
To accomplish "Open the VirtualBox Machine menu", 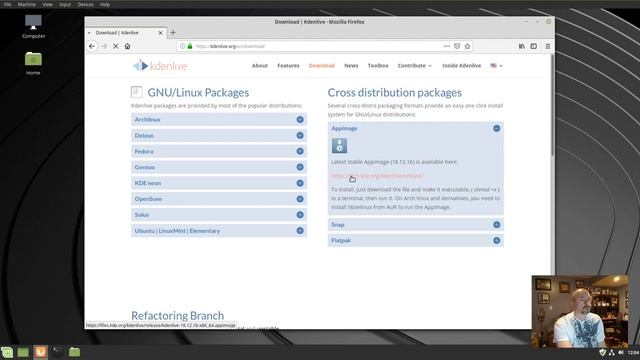I will click(x=27, y=4).
